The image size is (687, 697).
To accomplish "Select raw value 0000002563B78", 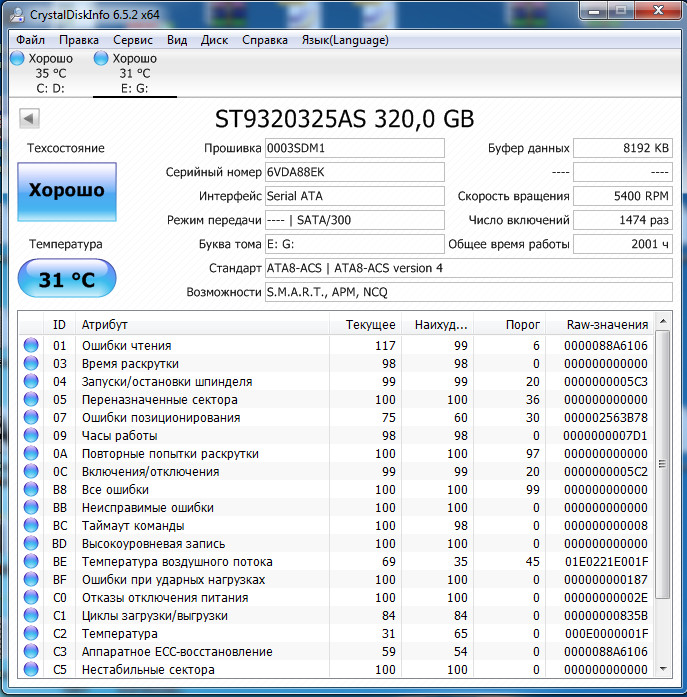I will (606, 417).
